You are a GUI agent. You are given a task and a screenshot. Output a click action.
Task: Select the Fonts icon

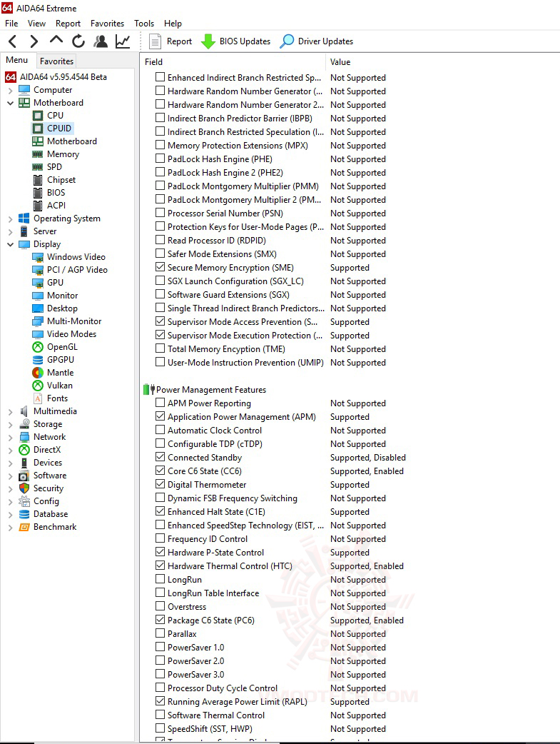click(x=38, y=398)
